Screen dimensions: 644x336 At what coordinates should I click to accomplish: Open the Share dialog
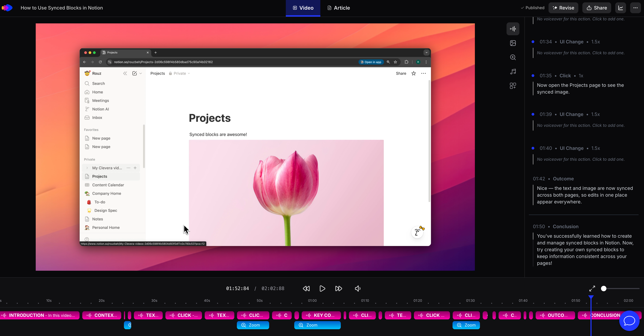tap(596, 7)
